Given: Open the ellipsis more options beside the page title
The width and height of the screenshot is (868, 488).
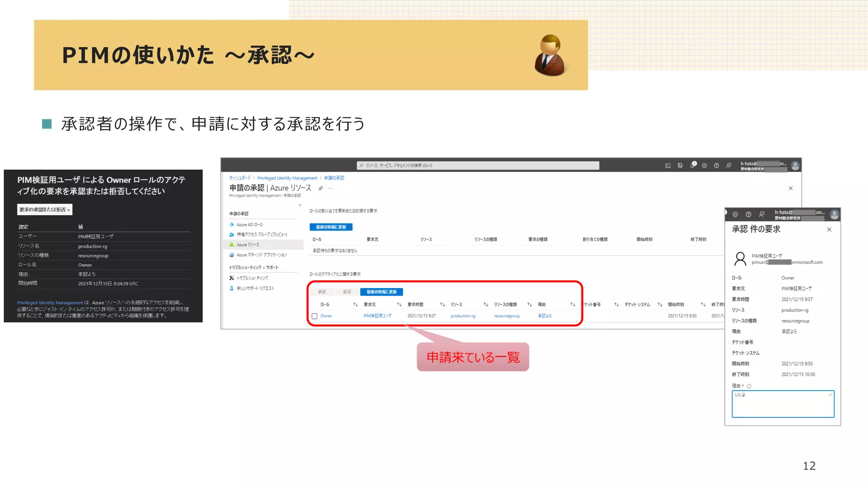Looking at the screenshot, I should (331, 188).
